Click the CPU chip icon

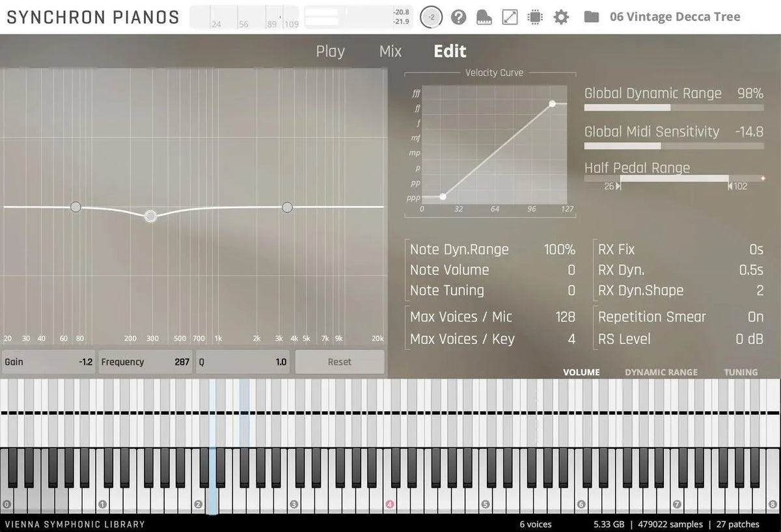(x=535, y=17)
